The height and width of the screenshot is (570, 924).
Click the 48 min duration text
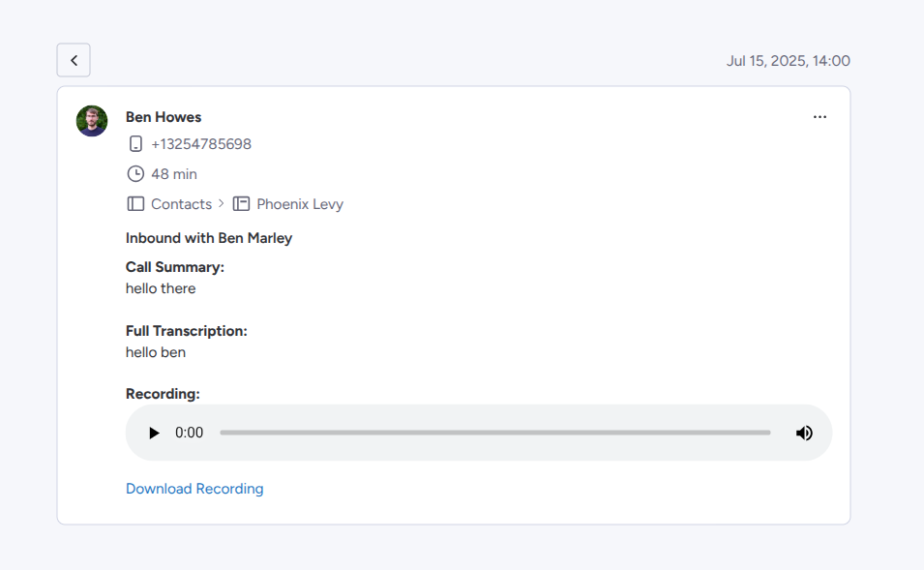pyautogui.click(x=174, y=174)
